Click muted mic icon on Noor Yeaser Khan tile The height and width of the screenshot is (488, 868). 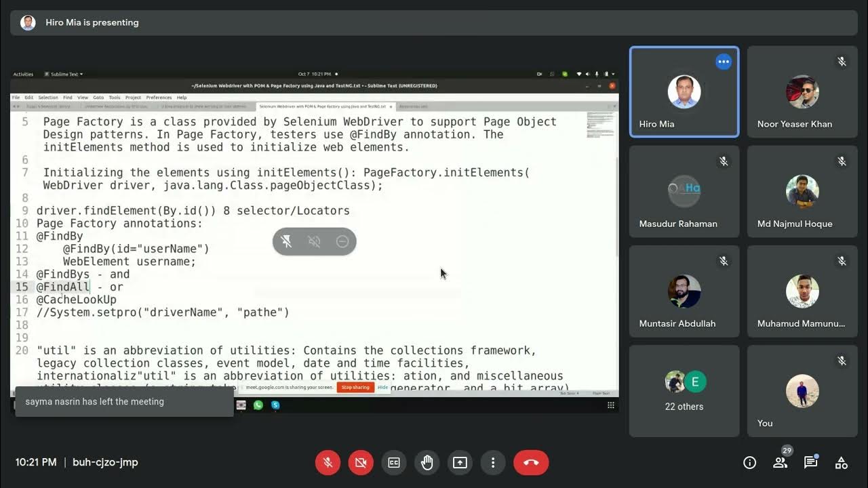point(842,62)
